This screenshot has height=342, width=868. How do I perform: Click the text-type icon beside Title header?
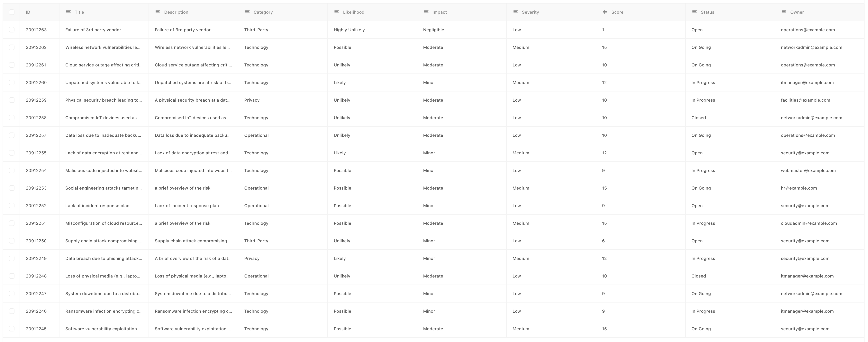(68, 12)
